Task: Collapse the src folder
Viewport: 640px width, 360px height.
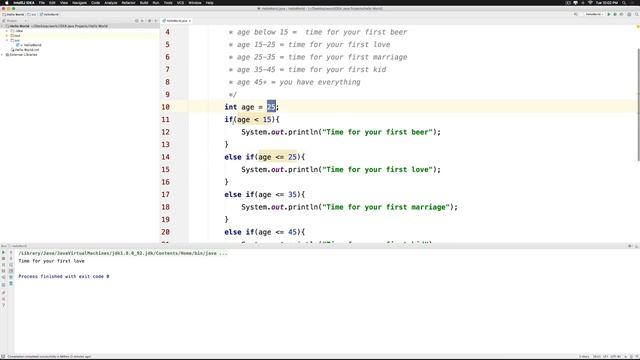Action: pos(7,40)
